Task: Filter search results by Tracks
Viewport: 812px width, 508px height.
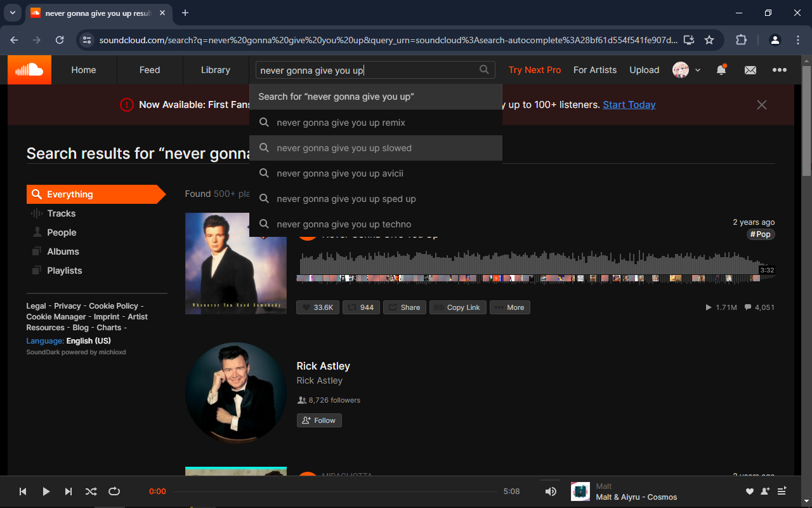Action: [x=61, y=213]
